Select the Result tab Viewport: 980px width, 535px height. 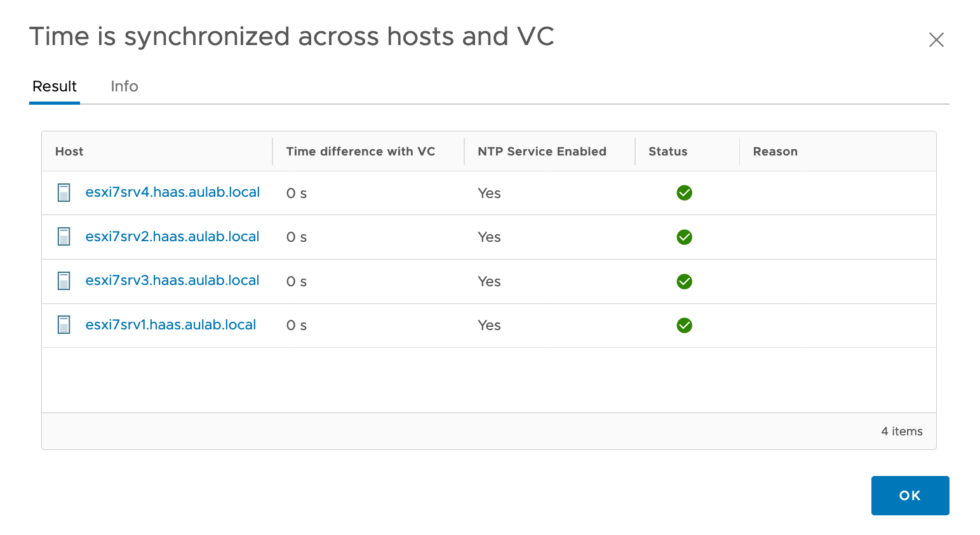click(x=55, y=86)
